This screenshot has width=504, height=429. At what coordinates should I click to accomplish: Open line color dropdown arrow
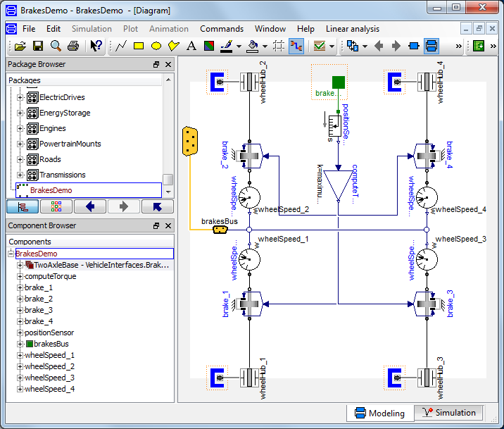(238, 46)
